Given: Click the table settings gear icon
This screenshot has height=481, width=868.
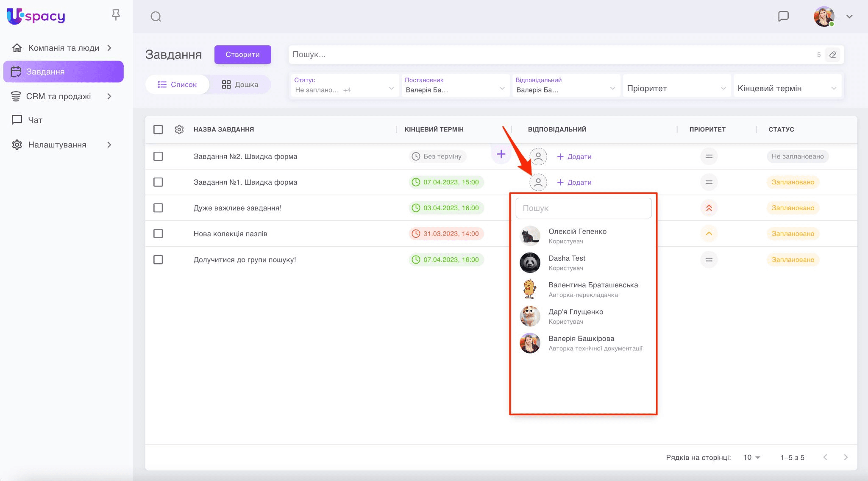Looking at the screenshot, I should [179, 129].
